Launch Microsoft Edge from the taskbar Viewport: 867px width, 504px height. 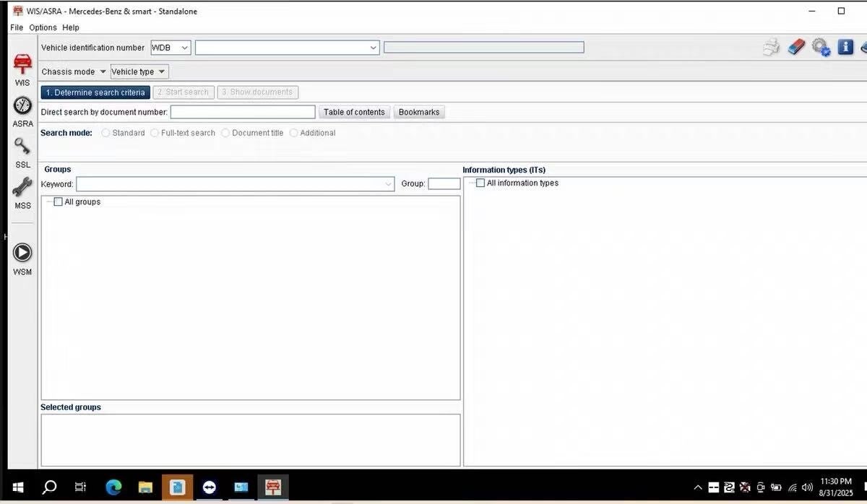pos(113,487)
